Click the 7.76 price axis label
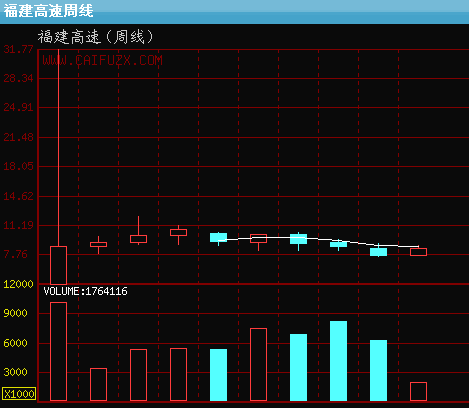 (x=15, y=254)
